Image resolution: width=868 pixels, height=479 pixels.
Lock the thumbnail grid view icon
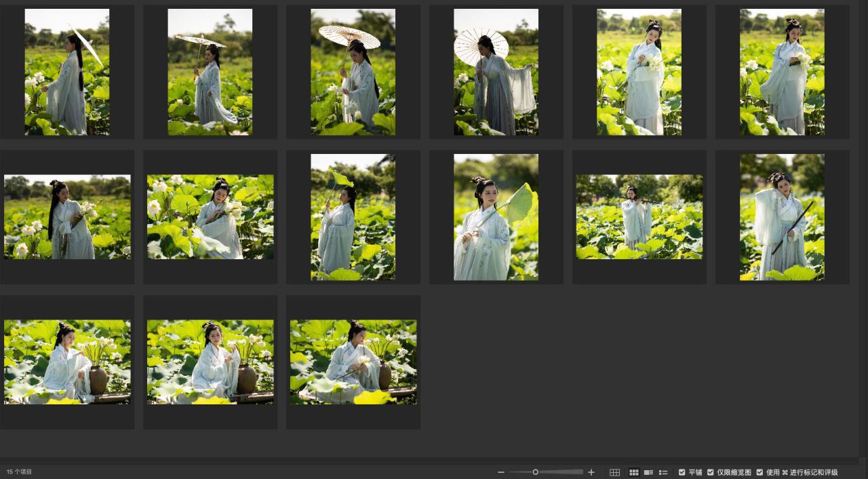(x=614, y=472)
